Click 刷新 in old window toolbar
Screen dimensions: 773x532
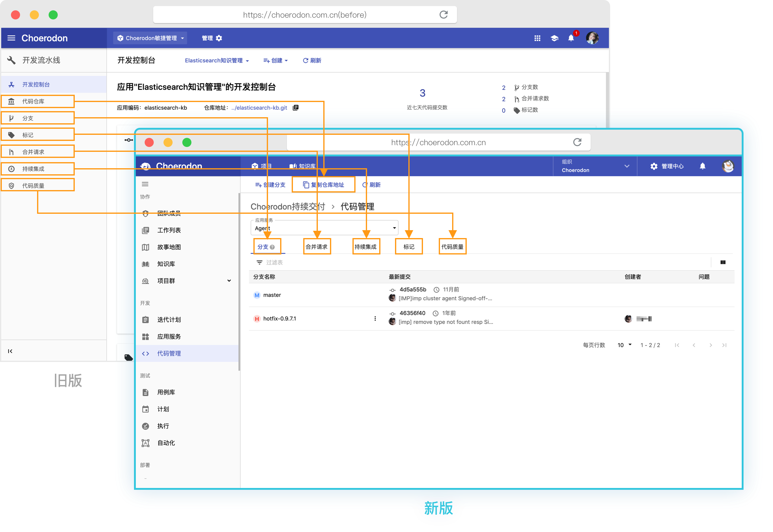coord(312,60)
